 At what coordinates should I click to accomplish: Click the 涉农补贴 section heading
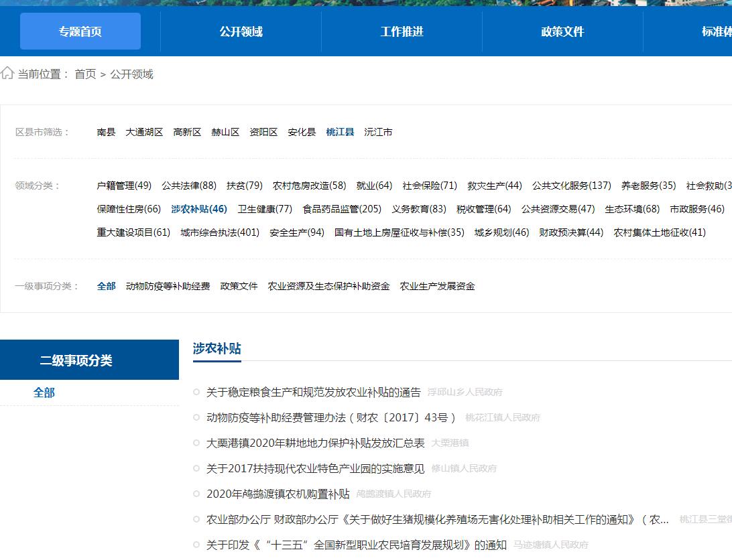[217, 348]
